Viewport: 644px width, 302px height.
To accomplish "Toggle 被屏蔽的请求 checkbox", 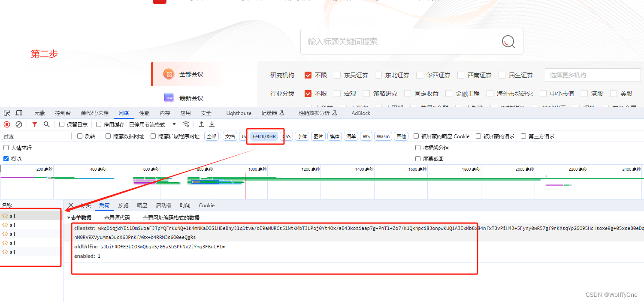I will coord(478,136).
